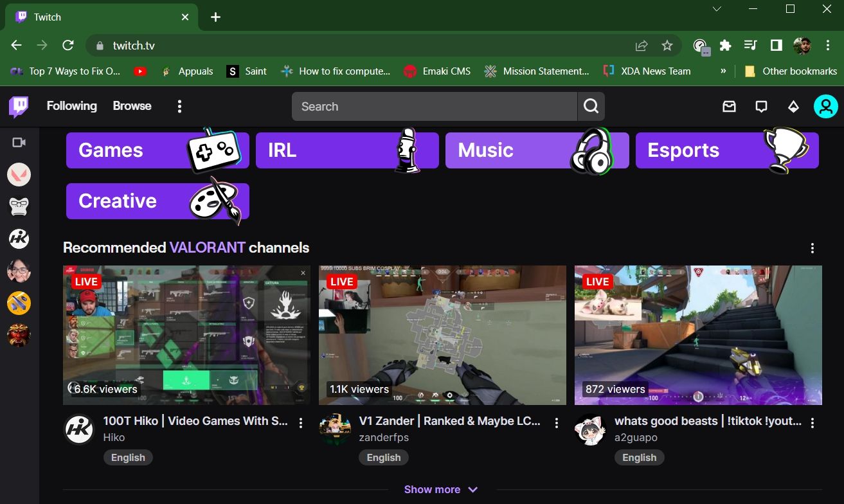Open options menu for the a2guapo stream

[813, 423]
